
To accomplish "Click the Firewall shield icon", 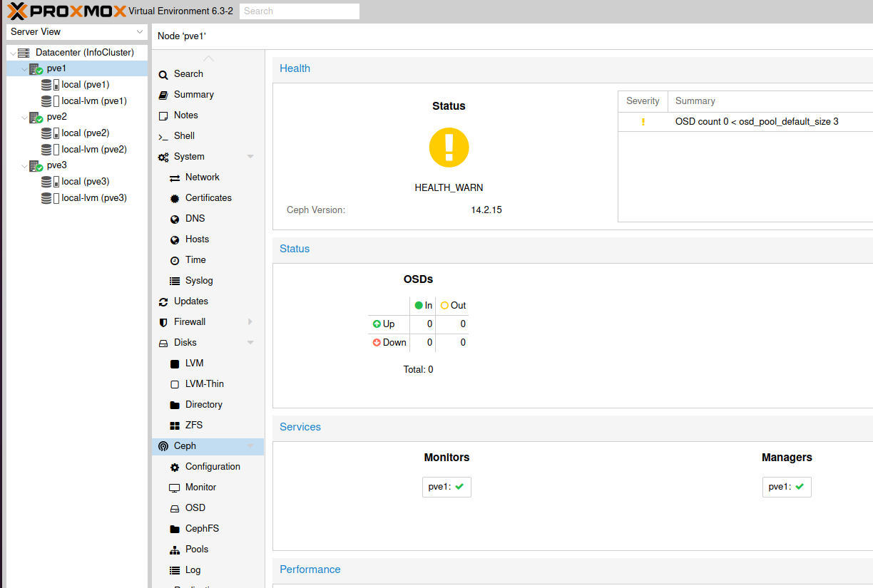I will 163,322.
